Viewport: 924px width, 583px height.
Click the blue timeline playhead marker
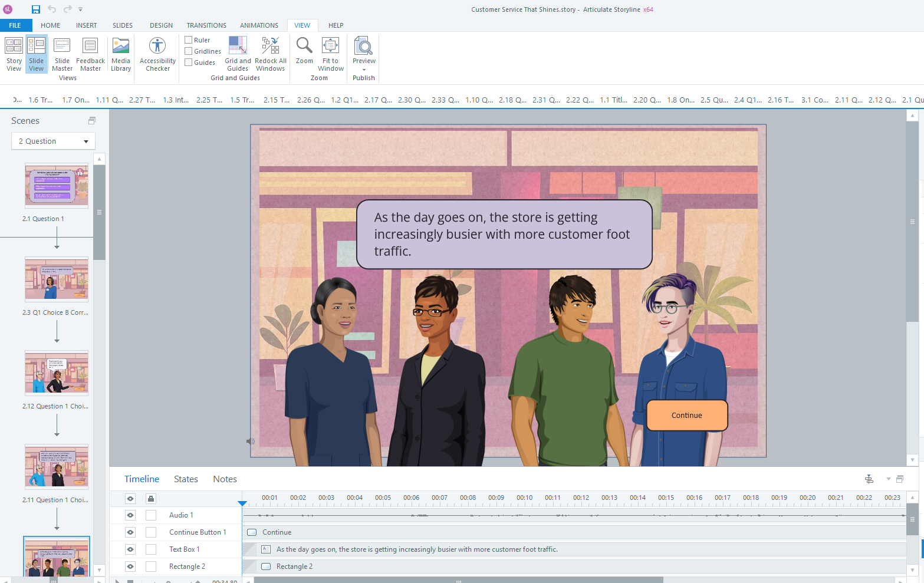point(242,503)
